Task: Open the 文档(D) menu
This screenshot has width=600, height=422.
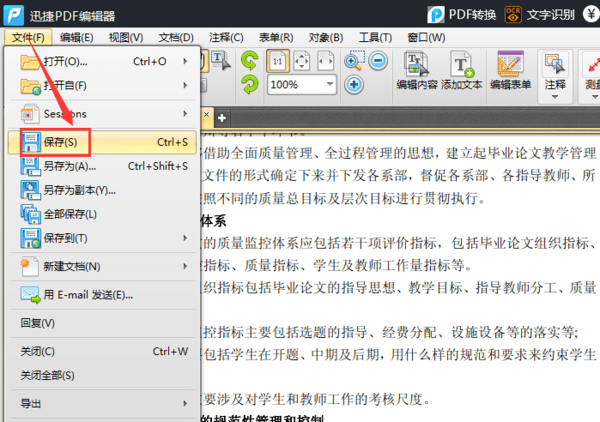Action: click(176, 37)
